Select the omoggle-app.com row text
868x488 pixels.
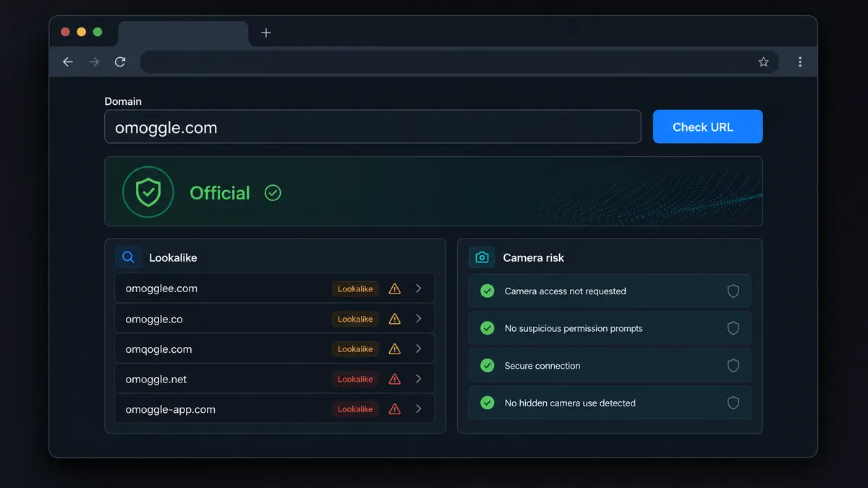click(170, 409)
